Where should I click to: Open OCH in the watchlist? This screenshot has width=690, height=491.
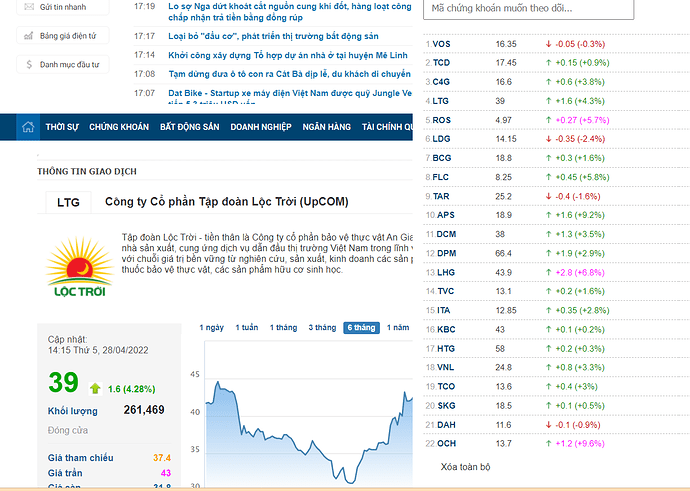pos(447,443)
